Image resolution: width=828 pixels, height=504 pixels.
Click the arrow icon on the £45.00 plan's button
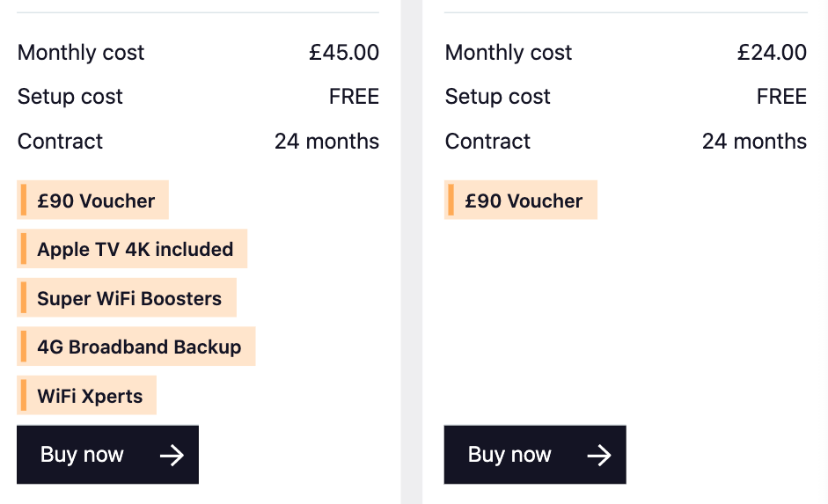point(172,455)
